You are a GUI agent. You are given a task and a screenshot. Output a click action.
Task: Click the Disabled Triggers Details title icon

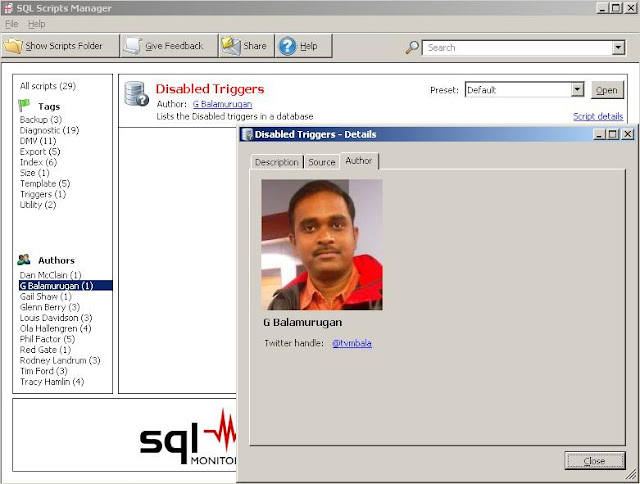coord(247,134)
